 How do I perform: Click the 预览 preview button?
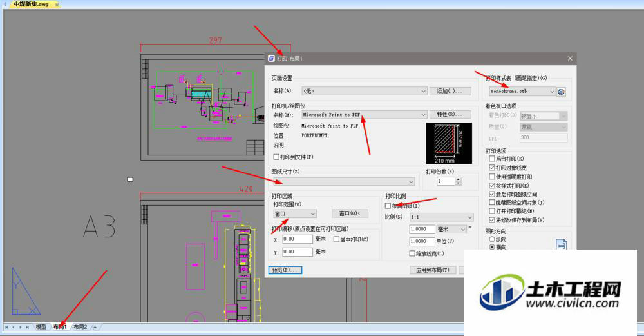pos(285,270)
